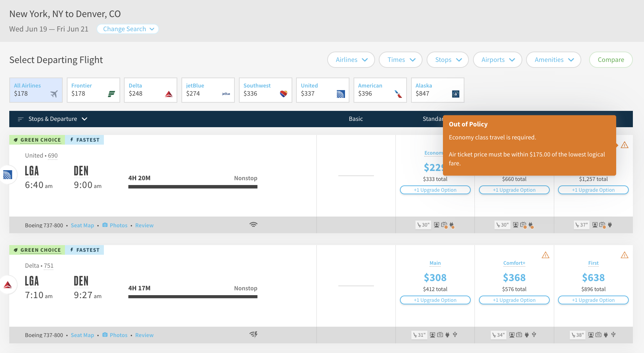Select Delta First fare $638
This screenshot has width=644, height=353.
pyautogui.click(x=593, y=278)
